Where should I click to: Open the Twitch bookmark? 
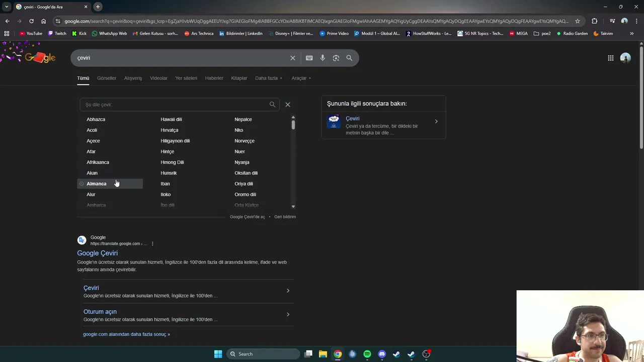click(x=57, y=34)
